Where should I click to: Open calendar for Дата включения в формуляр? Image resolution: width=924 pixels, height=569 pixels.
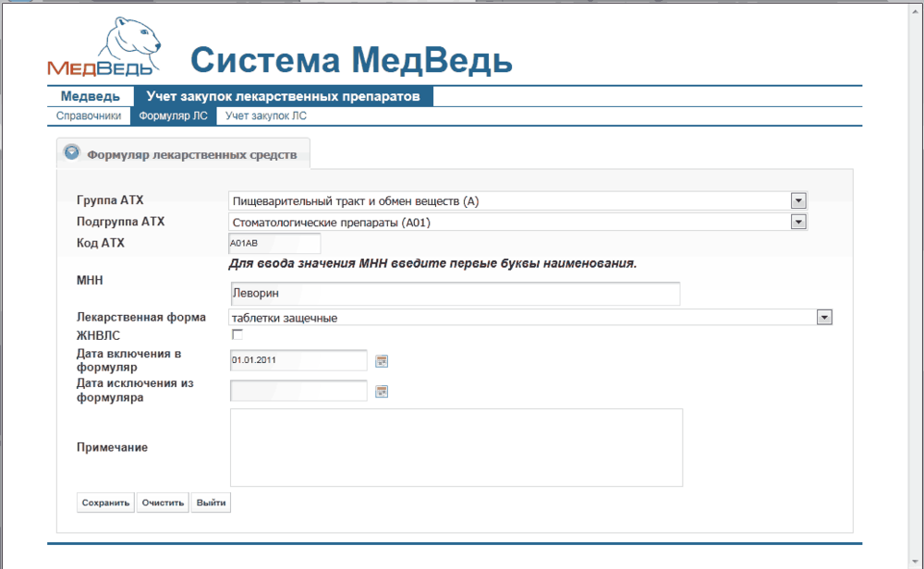point(382,361)
